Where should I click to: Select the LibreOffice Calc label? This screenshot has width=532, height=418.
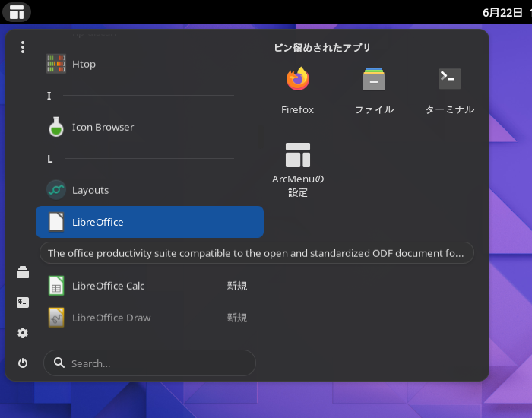(108, 286)
